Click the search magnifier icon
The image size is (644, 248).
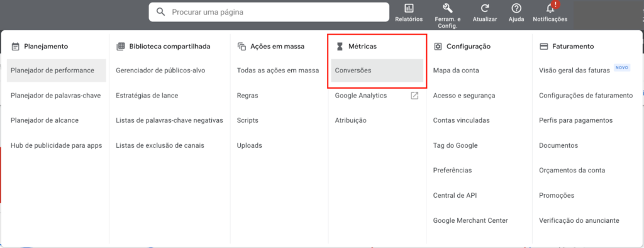tap(161, 12)
